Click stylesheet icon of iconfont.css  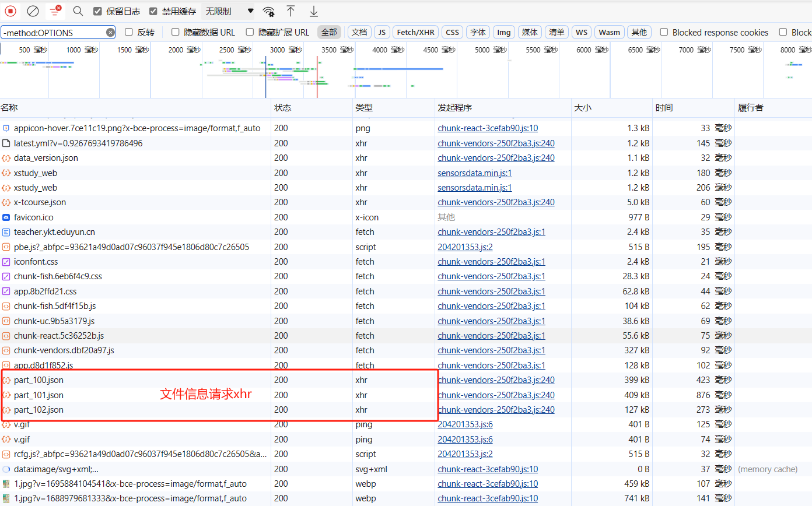click(x=6, y=262)
